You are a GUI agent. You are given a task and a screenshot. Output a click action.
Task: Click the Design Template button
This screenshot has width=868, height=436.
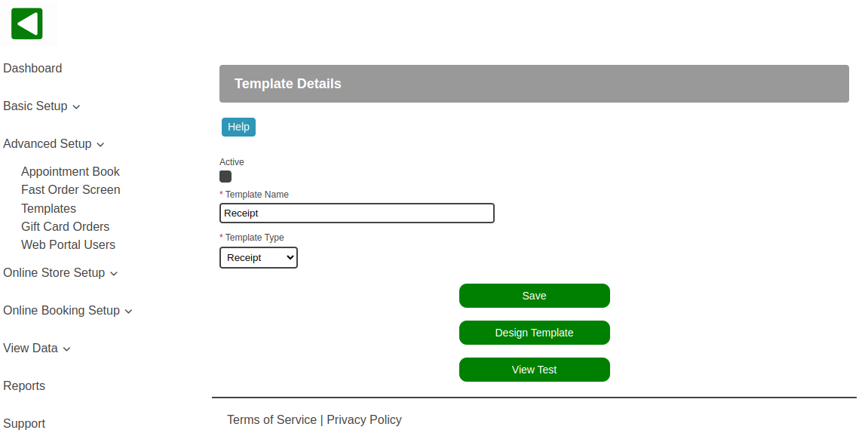534,333
